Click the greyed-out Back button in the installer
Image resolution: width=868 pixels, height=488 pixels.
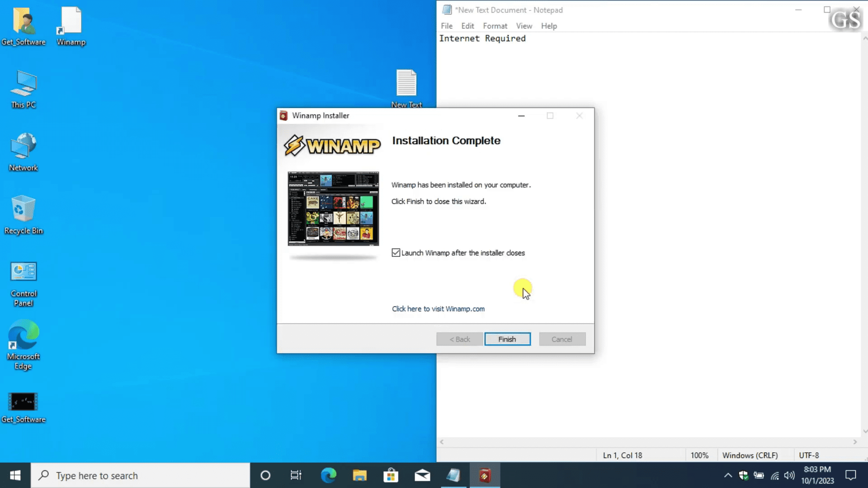pos(459,339)
